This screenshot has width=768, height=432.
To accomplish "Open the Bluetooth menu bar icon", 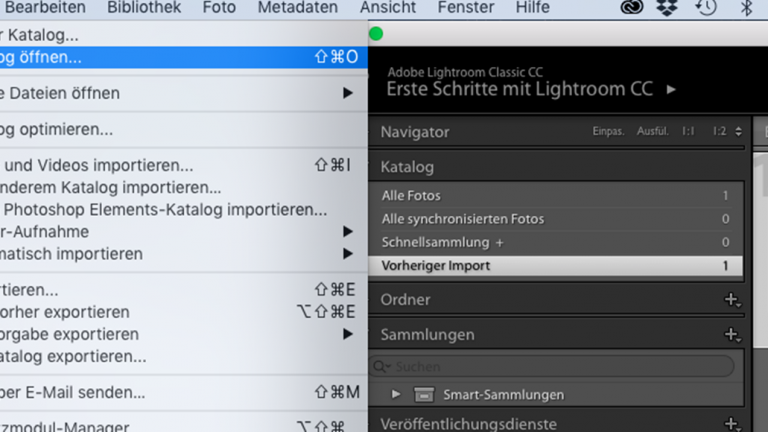I will pyautogui.click(x=746, y=7).
